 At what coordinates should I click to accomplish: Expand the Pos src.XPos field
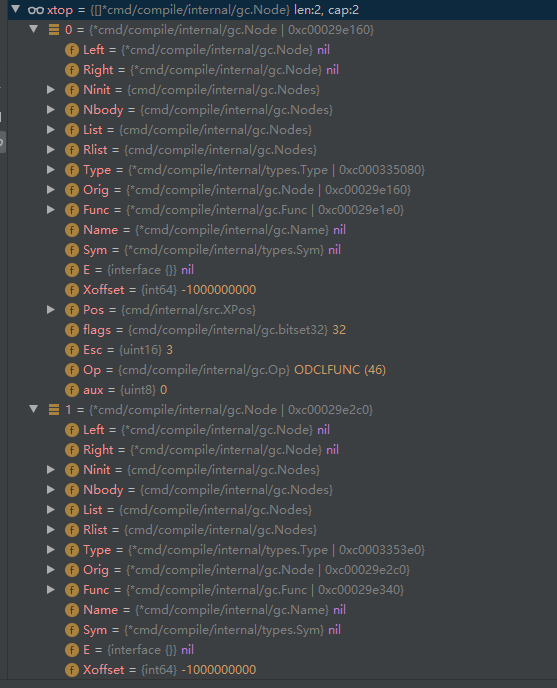51,310
